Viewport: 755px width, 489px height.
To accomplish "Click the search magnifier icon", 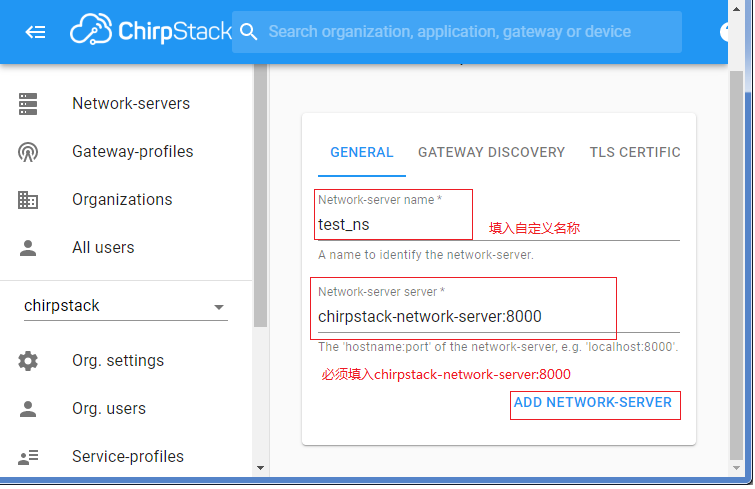I will 248,32.
